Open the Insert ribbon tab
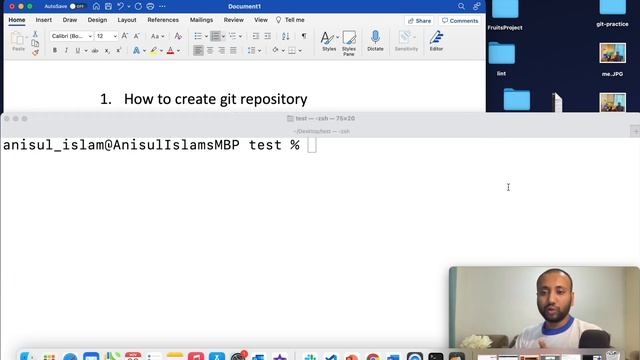Image resolution: width=640 pixels, height=360 pixels. pyautogui.click(x=44, y=20)
